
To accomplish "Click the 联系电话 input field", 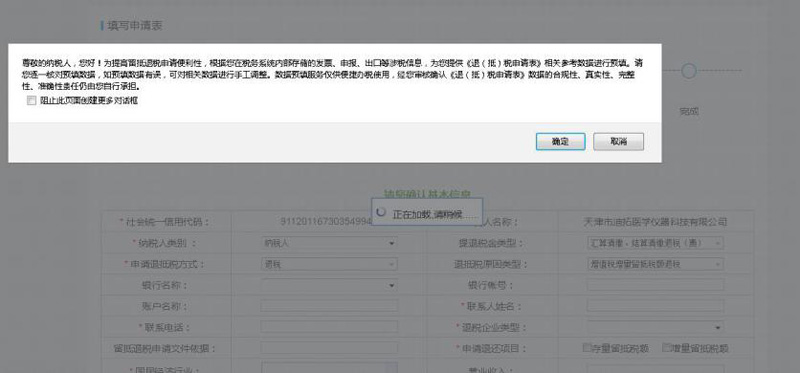I will [x=329, y=327].
